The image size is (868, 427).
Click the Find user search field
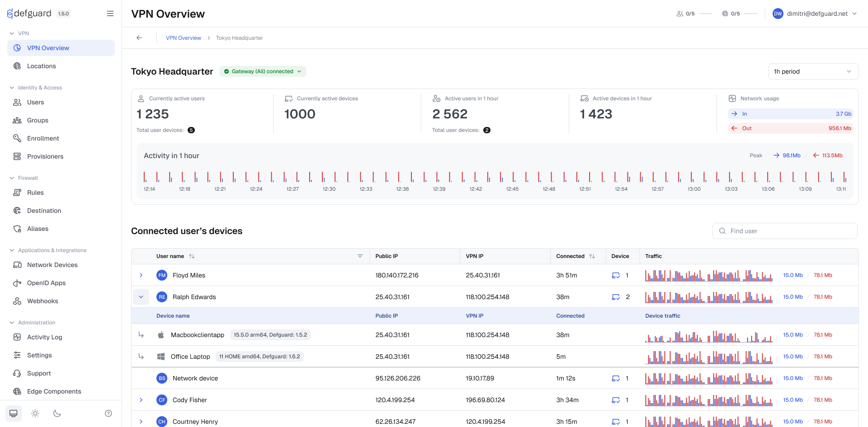click(784, 231)
